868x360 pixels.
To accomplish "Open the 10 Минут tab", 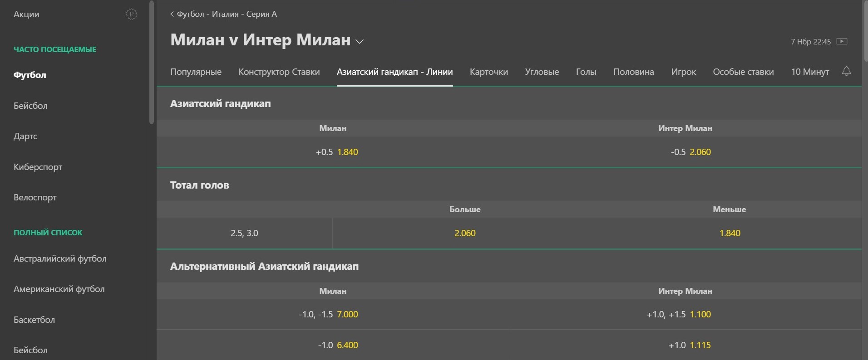I will [x=810, y=72].
